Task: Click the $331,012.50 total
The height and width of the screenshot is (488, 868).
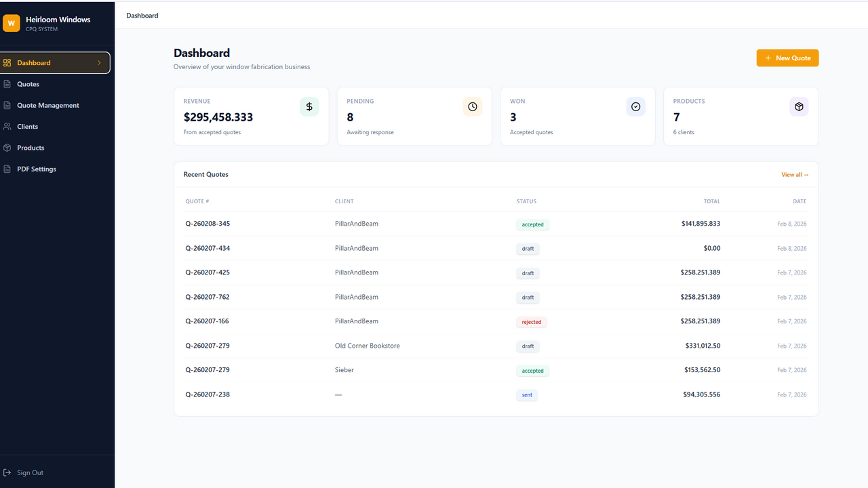Action: pyautogui.click(x=703, y=346)
